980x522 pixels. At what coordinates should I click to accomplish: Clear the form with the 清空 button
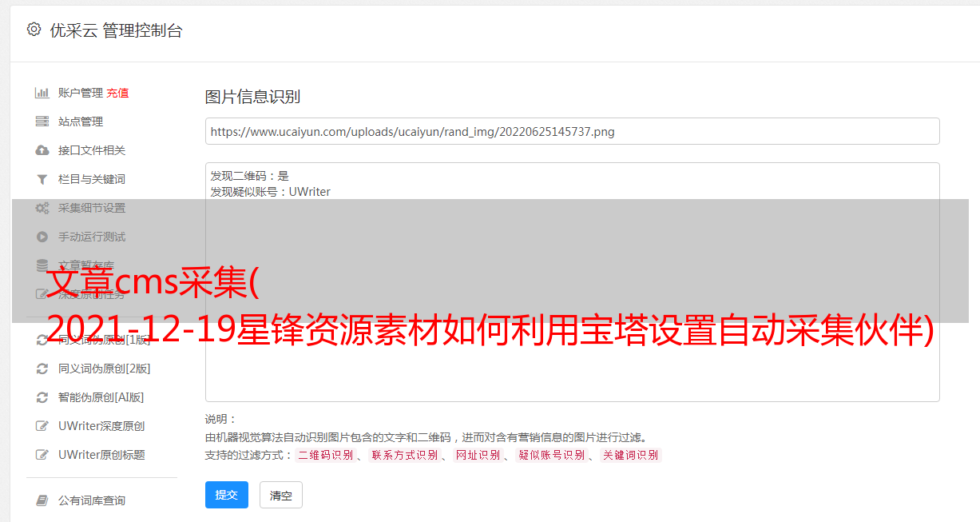281,496
